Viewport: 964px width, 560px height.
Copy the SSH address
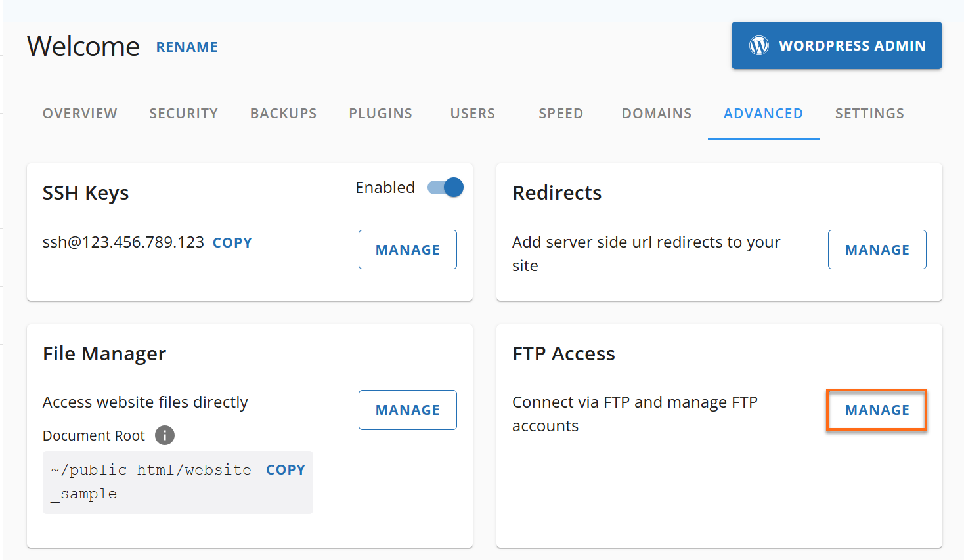pyautogui.click(x=232, y=243)
